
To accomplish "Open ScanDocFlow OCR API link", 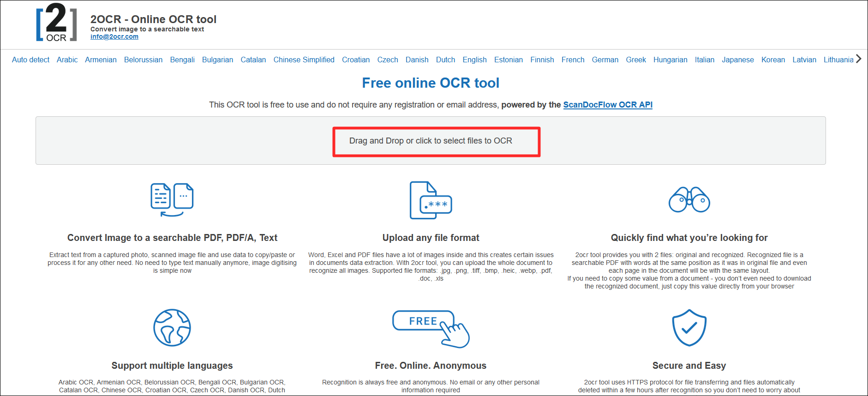I will [x=608, y=105].
